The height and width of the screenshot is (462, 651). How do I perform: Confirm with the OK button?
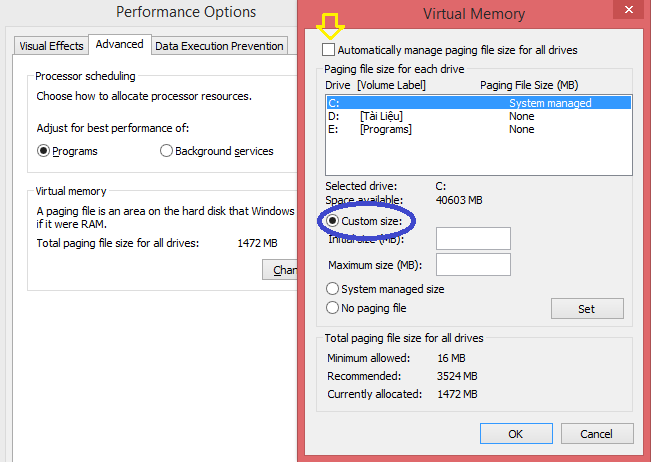coord(515,433)
